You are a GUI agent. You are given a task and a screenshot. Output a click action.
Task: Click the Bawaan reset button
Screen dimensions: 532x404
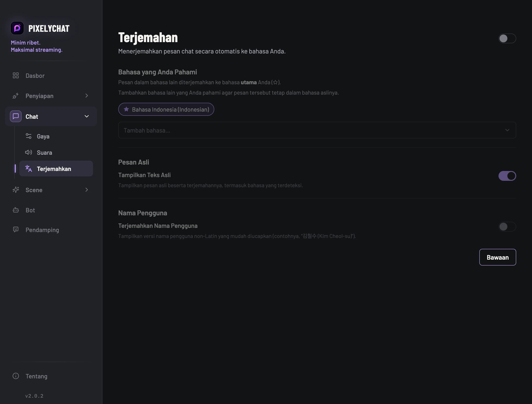coord(498,257)
